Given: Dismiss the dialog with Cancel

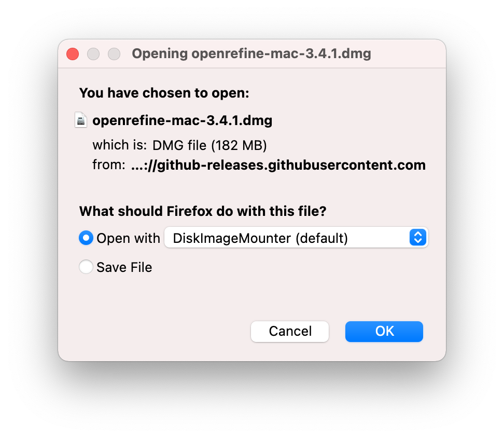Looking at the screenshot, I should pos(289,331).
